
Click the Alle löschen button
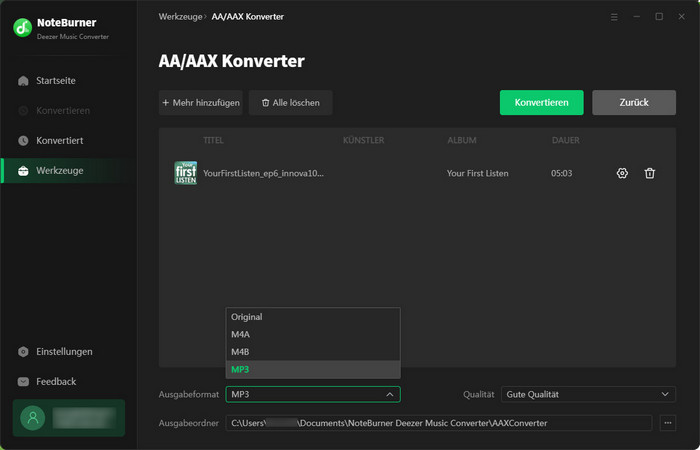[x=291, y=103]
